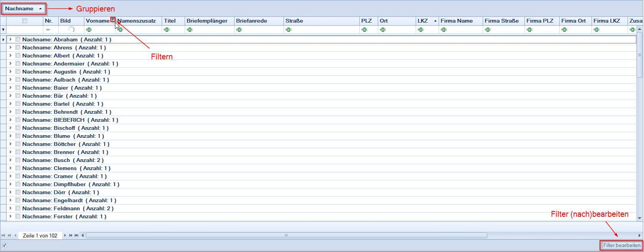Click the ABC filter icon under Firma Name

(x=444, y=29)
